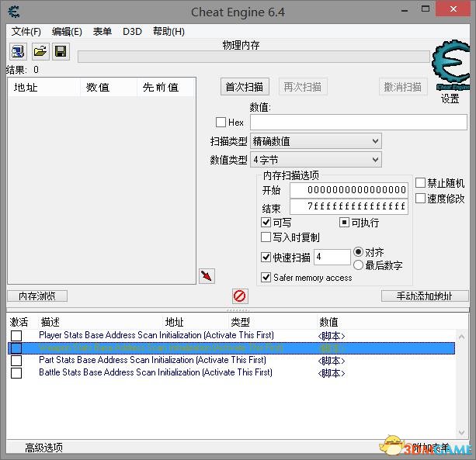Select Part Stats Base Address Scan row

click(x=231, y=361)
